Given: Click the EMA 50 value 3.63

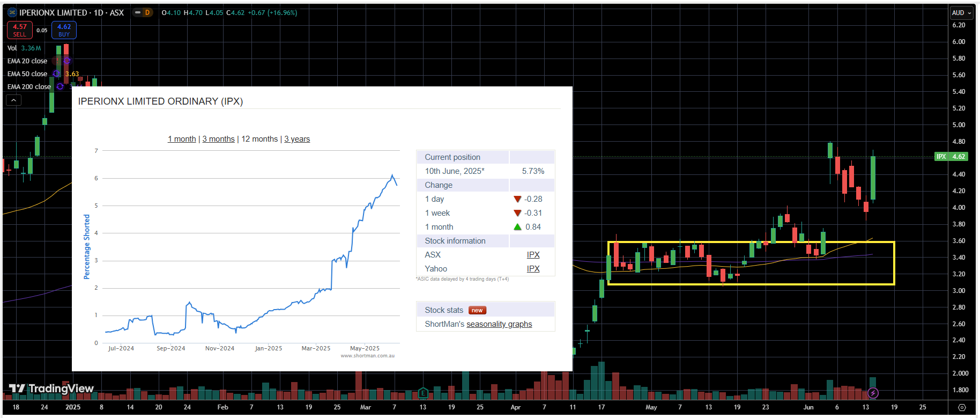Looking at the screenshot, I should [x=72, y=74].
